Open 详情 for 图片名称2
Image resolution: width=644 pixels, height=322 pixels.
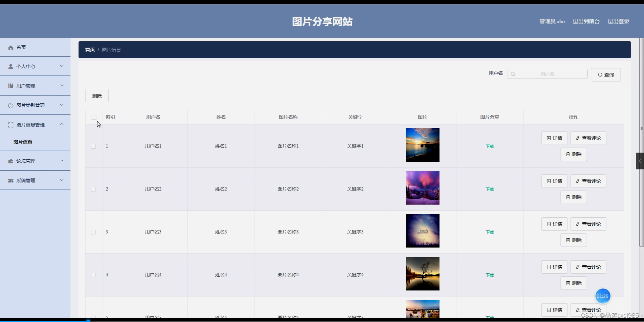(554, 181)
